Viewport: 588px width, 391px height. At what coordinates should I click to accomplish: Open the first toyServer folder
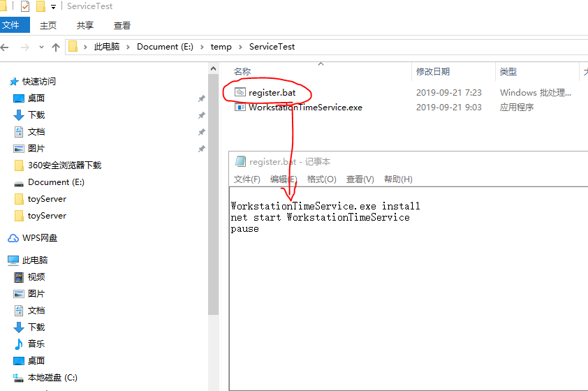[47, 199]
